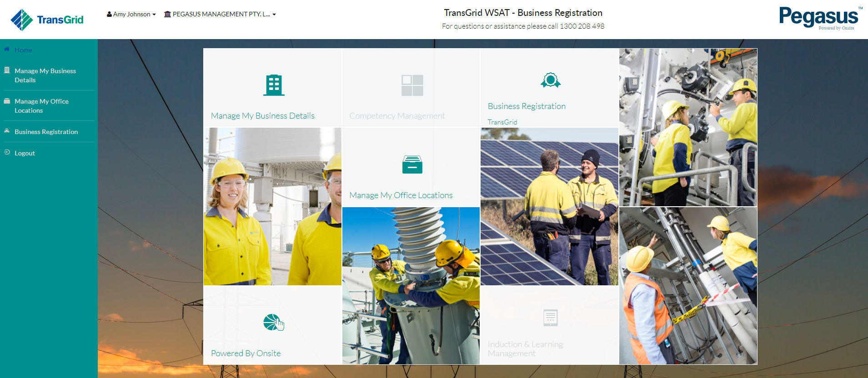Image resolution: width=868 pixels, height=378 pixels.
Task: Open the Amy Johnson user dropdown
Action: pos(131,14)
